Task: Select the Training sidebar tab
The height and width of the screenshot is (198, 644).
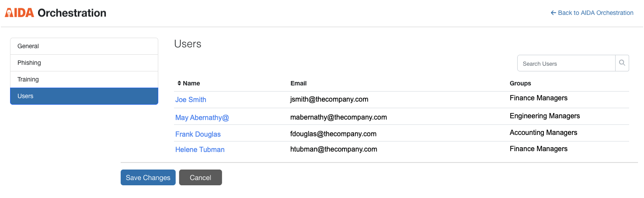Action: [84, 79]
